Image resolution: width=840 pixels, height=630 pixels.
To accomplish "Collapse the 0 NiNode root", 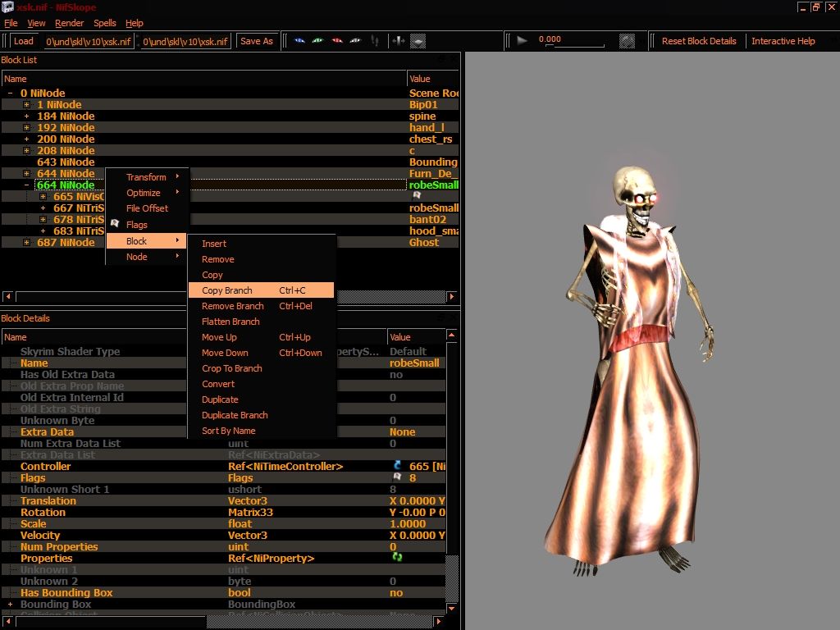I will [x=10, y=93].
